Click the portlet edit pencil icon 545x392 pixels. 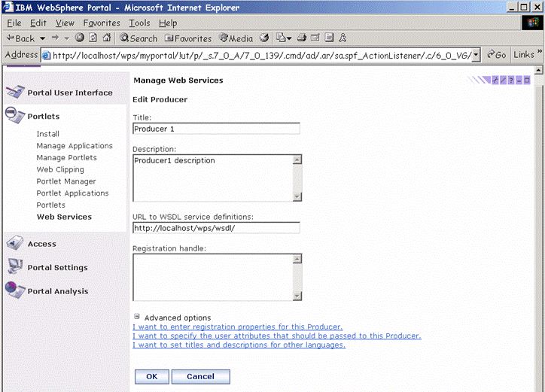(503, 81)
